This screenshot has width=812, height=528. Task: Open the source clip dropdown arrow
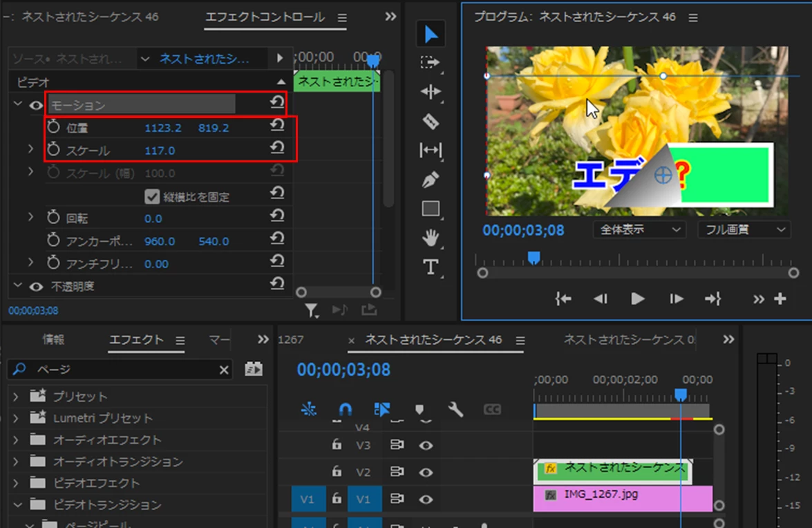click(x=146, y=59)
